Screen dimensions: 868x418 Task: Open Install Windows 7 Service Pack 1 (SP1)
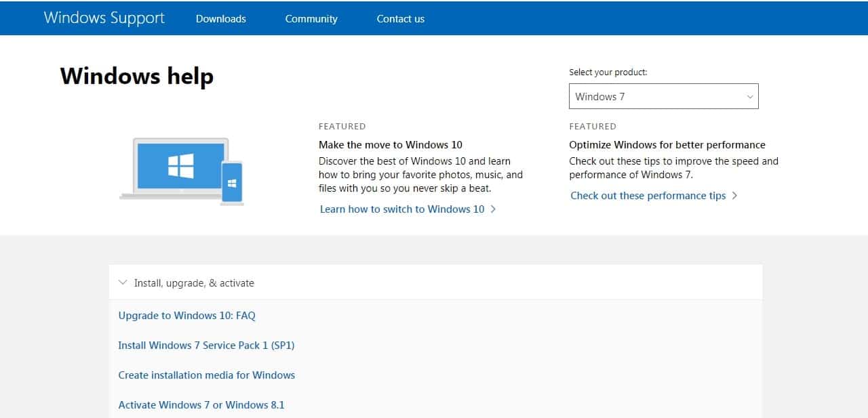(x=205, y=345)
